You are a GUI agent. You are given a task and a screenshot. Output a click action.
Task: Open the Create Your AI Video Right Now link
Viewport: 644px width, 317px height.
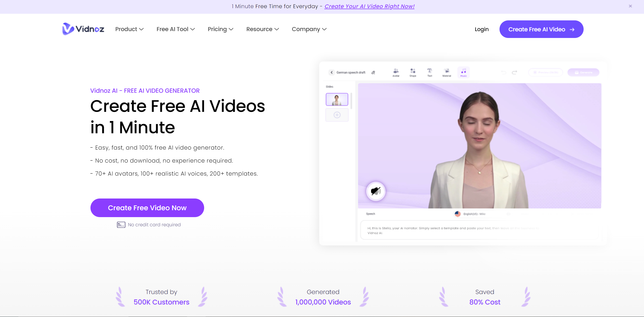tap(369, 6)
